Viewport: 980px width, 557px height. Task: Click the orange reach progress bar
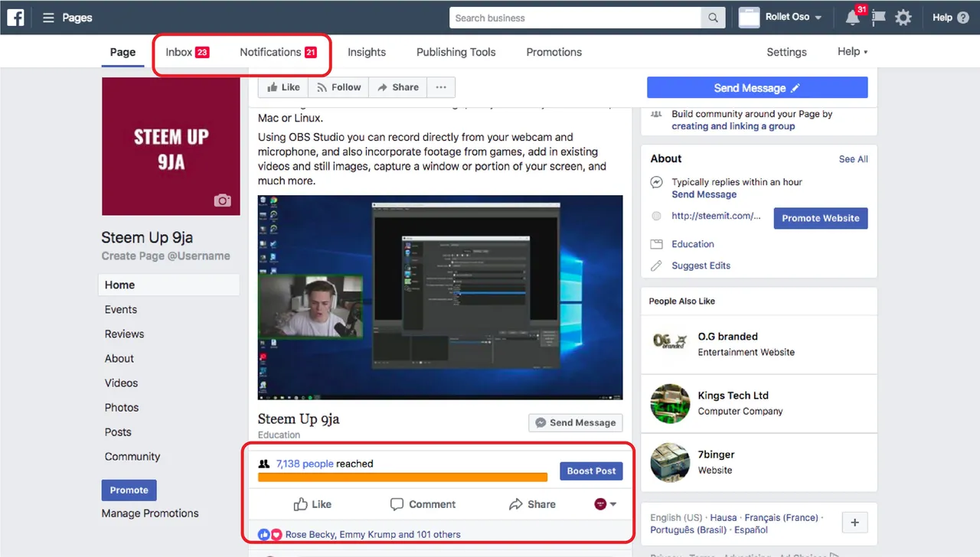pyautogui.click(x=403, y=477)
